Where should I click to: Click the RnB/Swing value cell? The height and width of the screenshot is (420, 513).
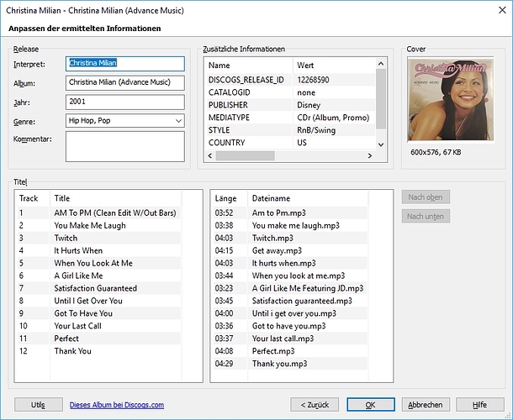316,130
